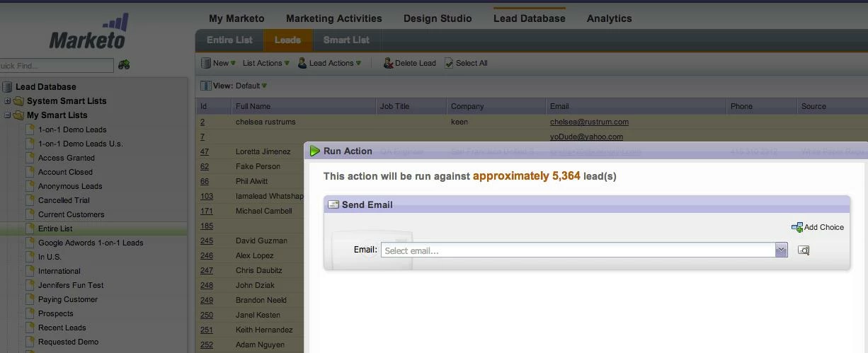Select the Jennifers Fun Test list
The width and height of the screenshot is (868, 353).
[71, 285]
